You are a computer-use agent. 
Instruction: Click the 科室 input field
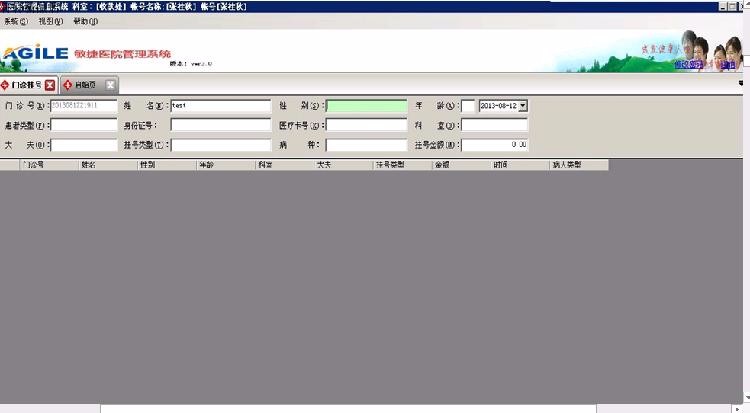point(495,125)
